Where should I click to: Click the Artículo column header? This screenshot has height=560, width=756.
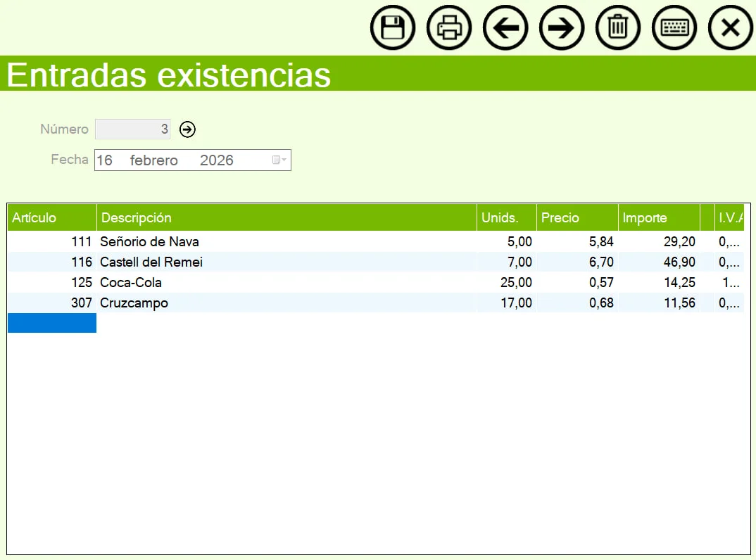[51, 217]
